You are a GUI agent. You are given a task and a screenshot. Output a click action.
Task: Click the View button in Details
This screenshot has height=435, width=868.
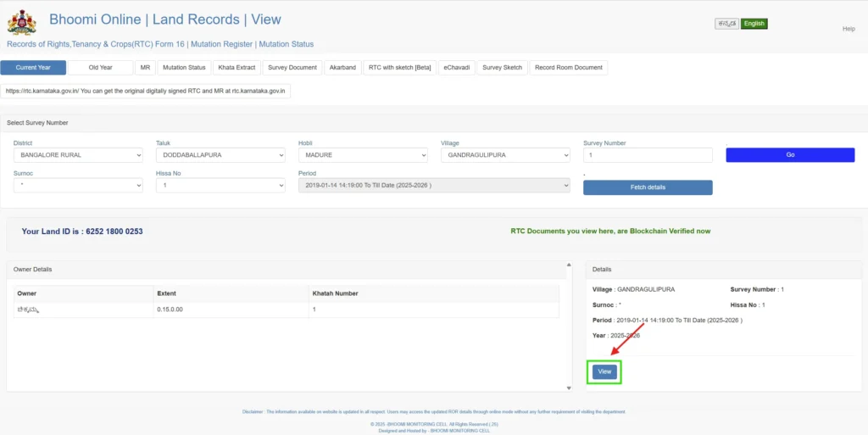604,371
